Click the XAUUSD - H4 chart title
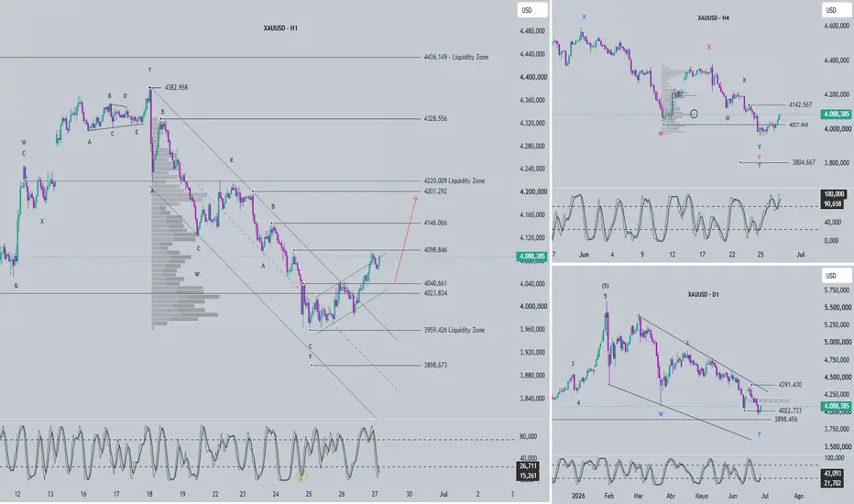The image size is (854, 504). [713, 18]
